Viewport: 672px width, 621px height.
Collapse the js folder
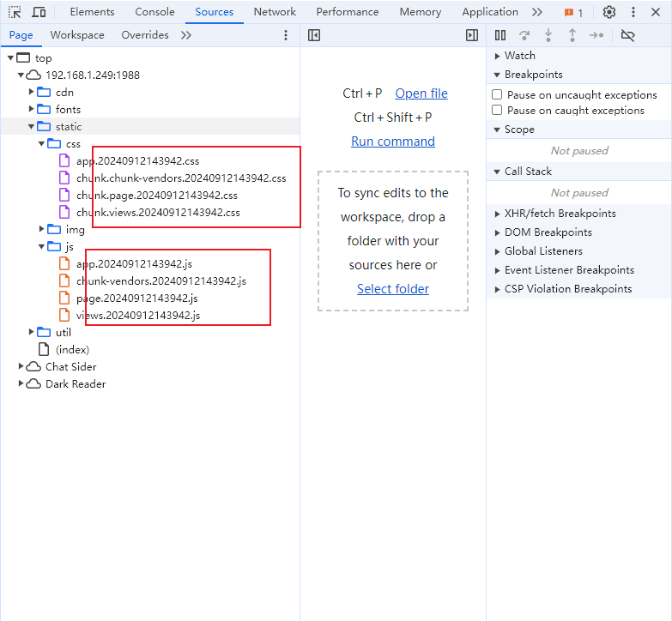pyautogui.click(x=41, y=246)
